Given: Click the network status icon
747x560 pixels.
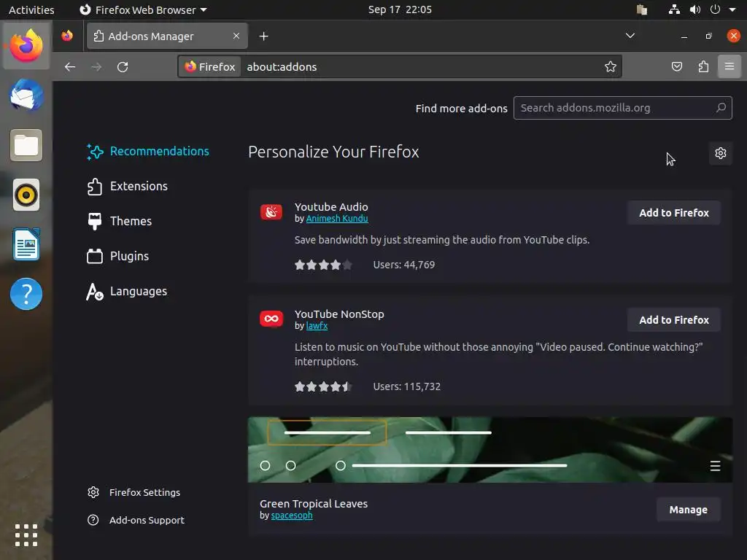Looking at the screenshot, I should pyautogui.click(x=673, y=9).
